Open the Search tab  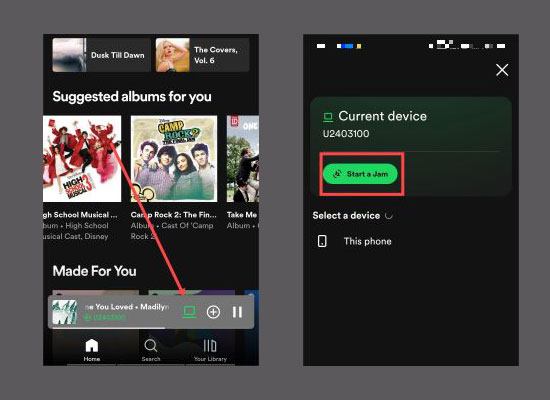[151, 350]
